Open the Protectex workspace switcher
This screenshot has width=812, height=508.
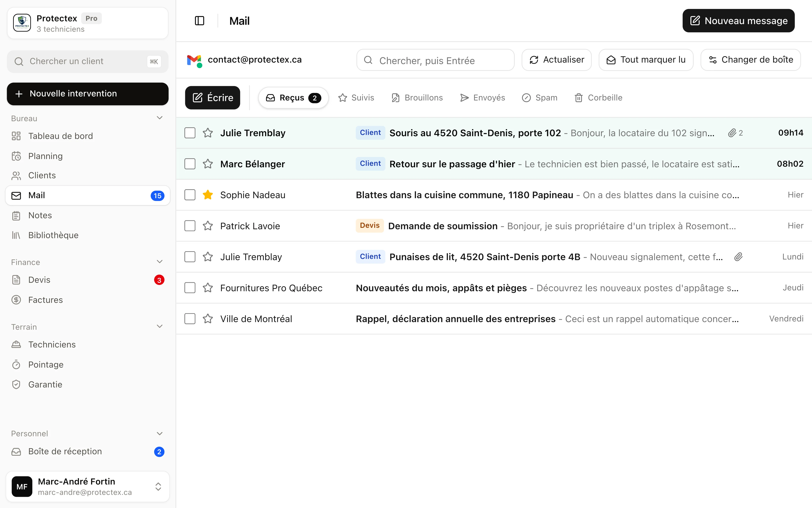pos(88,23)
